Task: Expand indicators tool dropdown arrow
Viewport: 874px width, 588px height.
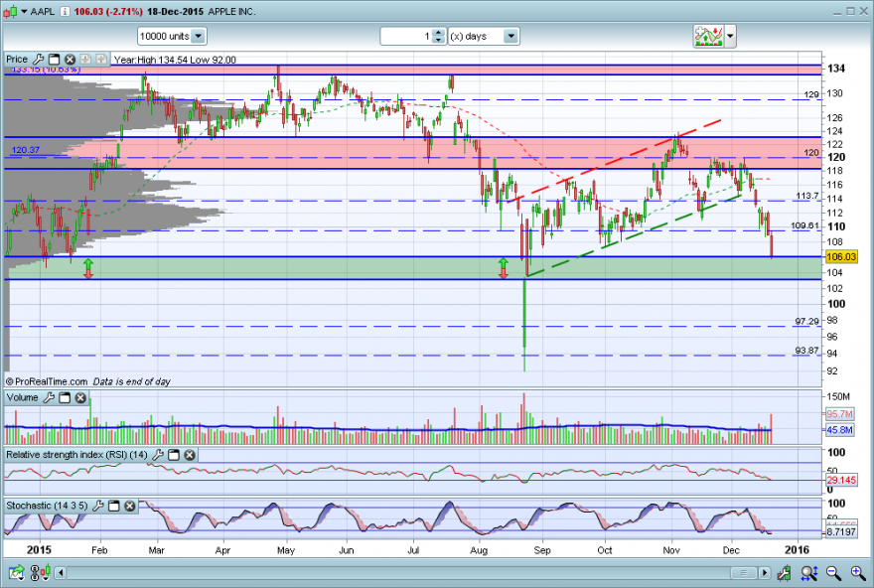Action: (x=730, y=36)
